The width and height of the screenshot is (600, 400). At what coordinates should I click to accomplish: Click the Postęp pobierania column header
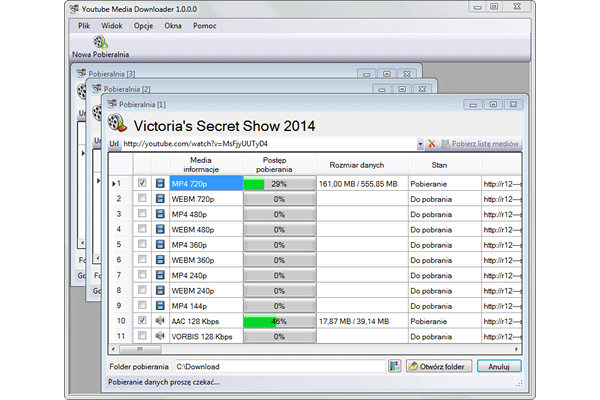(280, 165)
